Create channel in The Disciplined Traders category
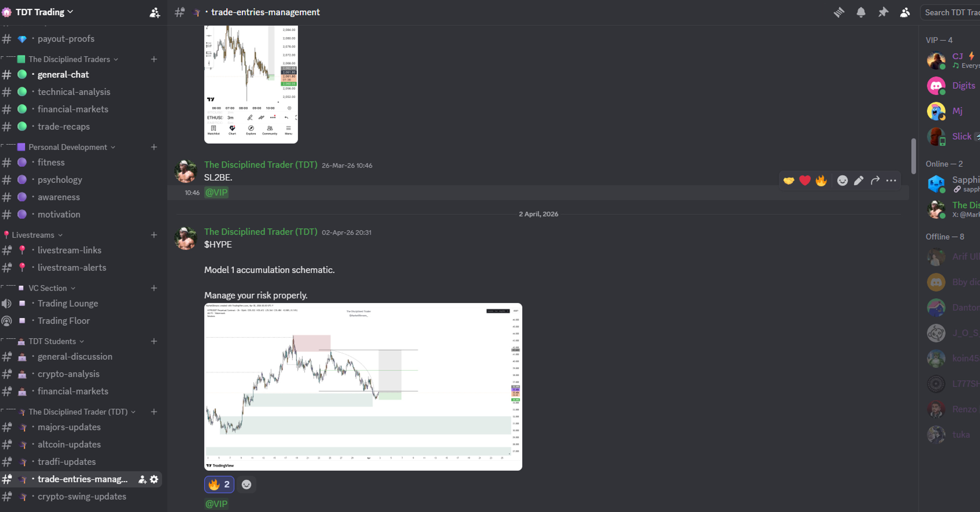The image size is (980, 512). pyautogui.click(x=154, y=59)
